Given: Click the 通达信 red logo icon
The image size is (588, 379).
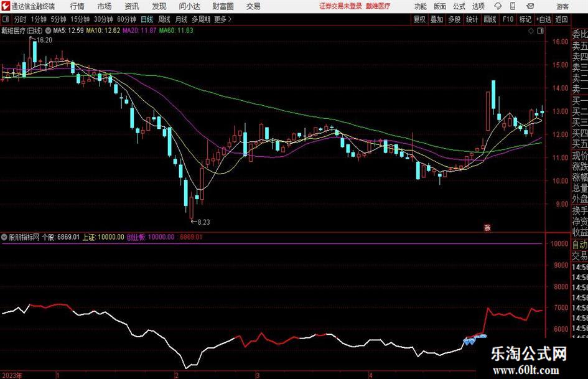Looking at the screenshot, I should [x=6, y=6].
